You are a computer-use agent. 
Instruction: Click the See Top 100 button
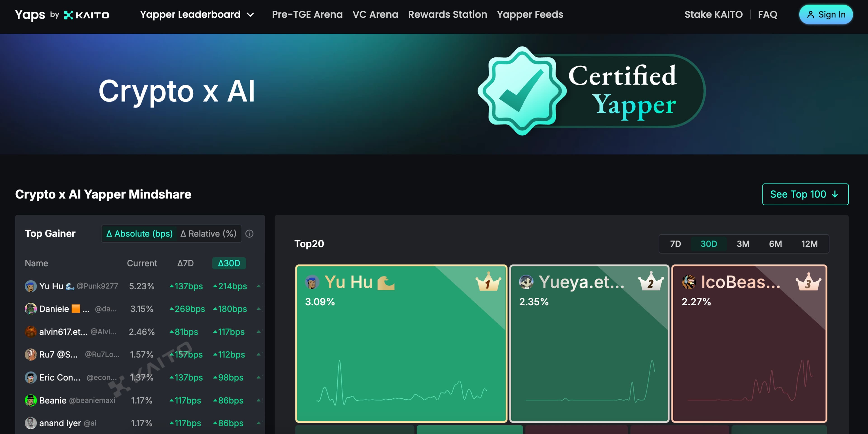pos(805,194)
